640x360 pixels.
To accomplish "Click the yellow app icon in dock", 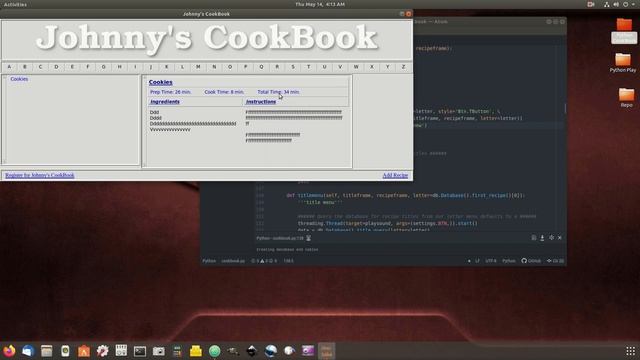I will (x=196, y=351).
